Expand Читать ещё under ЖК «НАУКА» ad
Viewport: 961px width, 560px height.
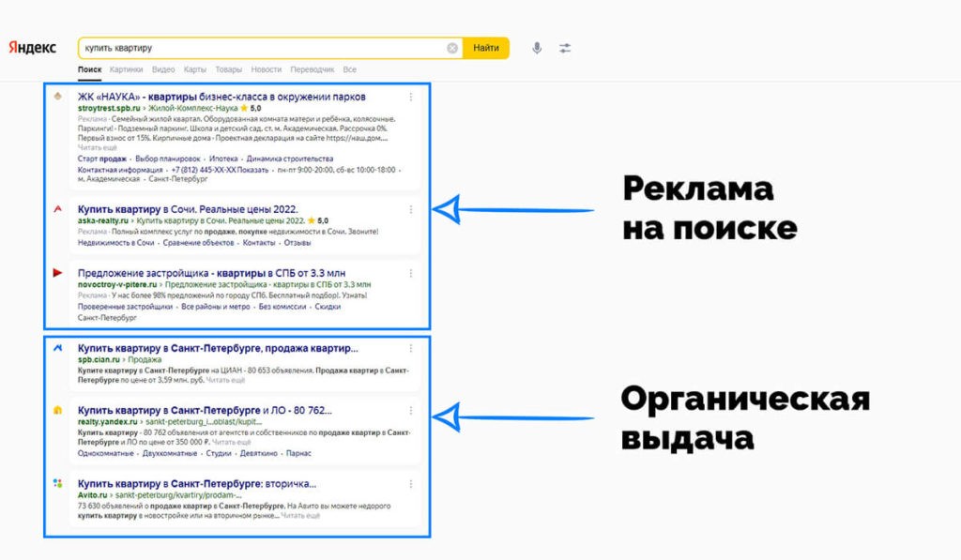pyautogui.click(x=97, y=147)
